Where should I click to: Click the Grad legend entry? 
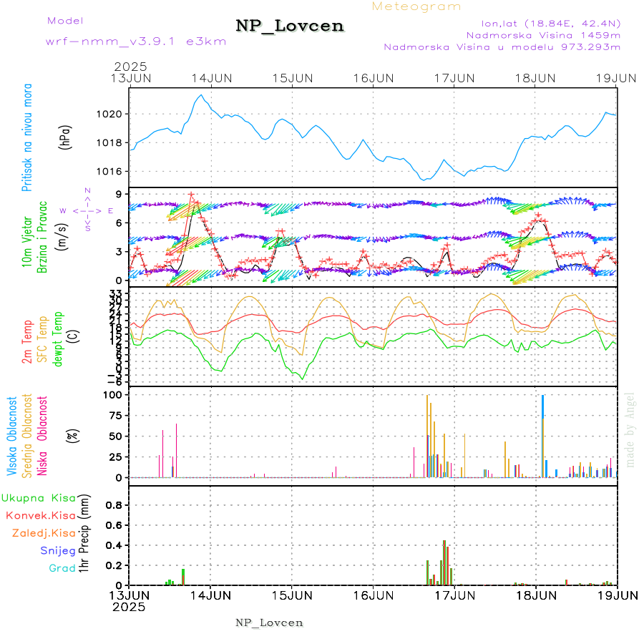[x=62, y=568]
